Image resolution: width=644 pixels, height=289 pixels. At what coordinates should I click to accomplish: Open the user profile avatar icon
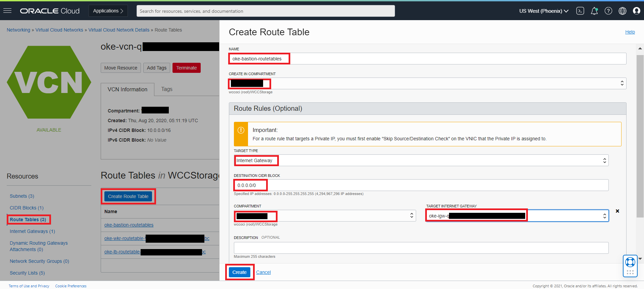637,11
